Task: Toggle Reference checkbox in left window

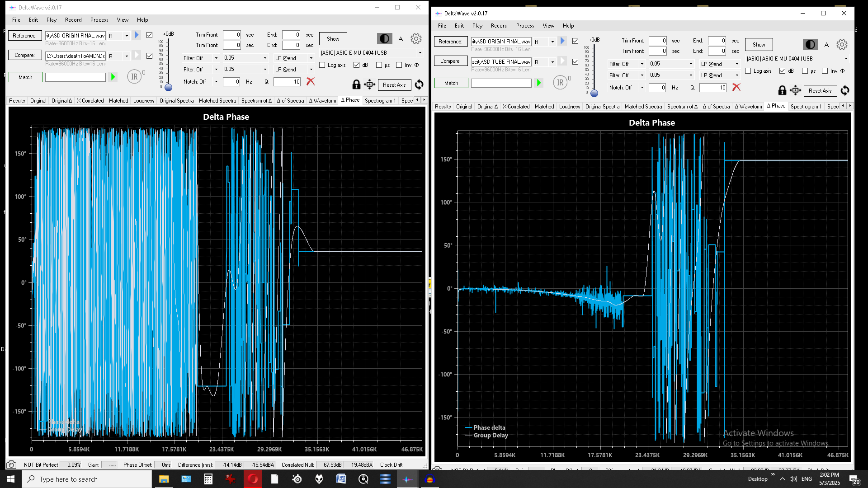Action: coord(150,35)
